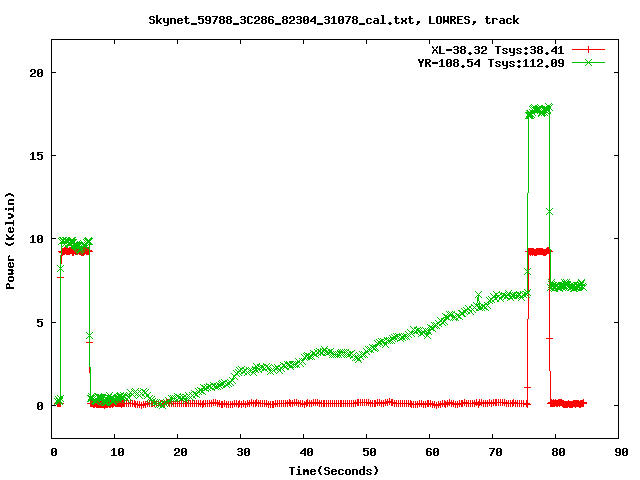Screen dimensions: 640x480
Task: Click the x-axis tick label 70
Action: [495, 452]
